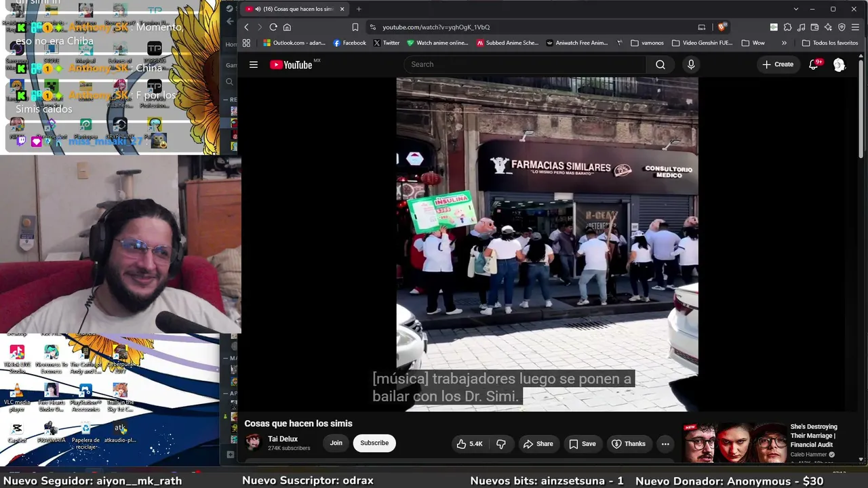
Task: Launch TikTok LIVE Studio desktop shortcut
Action: coord(17,359)
